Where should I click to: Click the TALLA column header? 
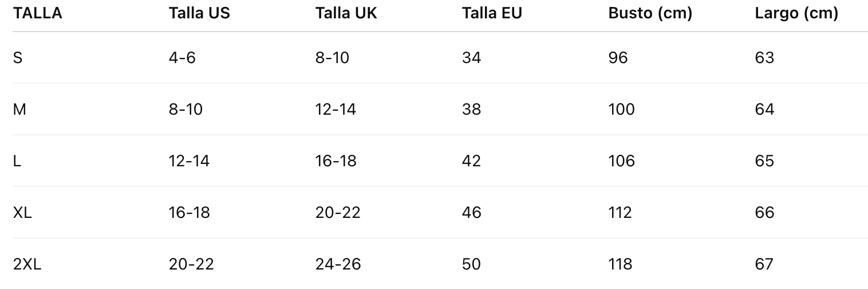[37, 14]
